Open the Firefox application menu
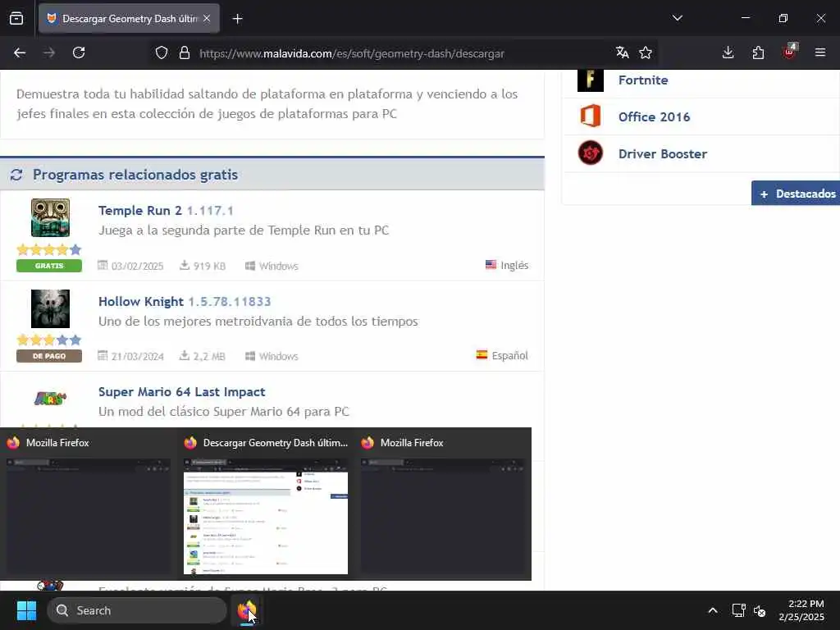This screenshot has height=630, width=840. pos(819,52)
